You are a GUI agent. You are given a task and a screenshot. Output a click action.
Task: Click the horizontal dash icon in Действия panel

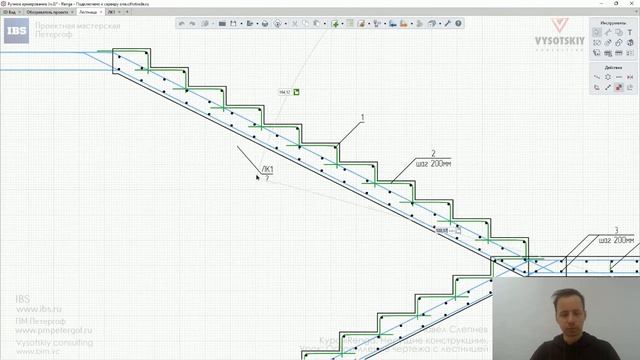619,77
